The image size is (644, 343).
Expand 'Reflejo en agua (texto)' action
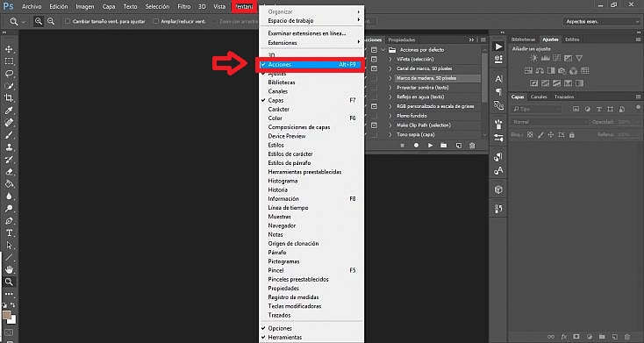click(390, 97)
